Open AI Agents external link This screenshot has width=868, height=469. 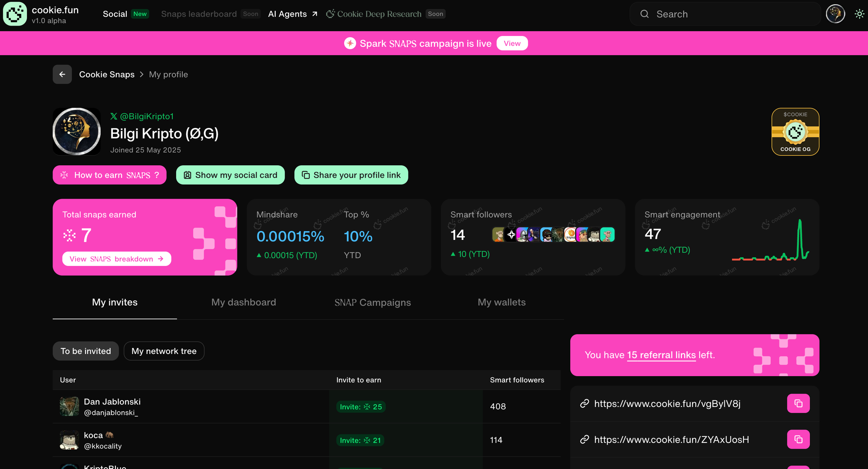[x=293, y=14]
